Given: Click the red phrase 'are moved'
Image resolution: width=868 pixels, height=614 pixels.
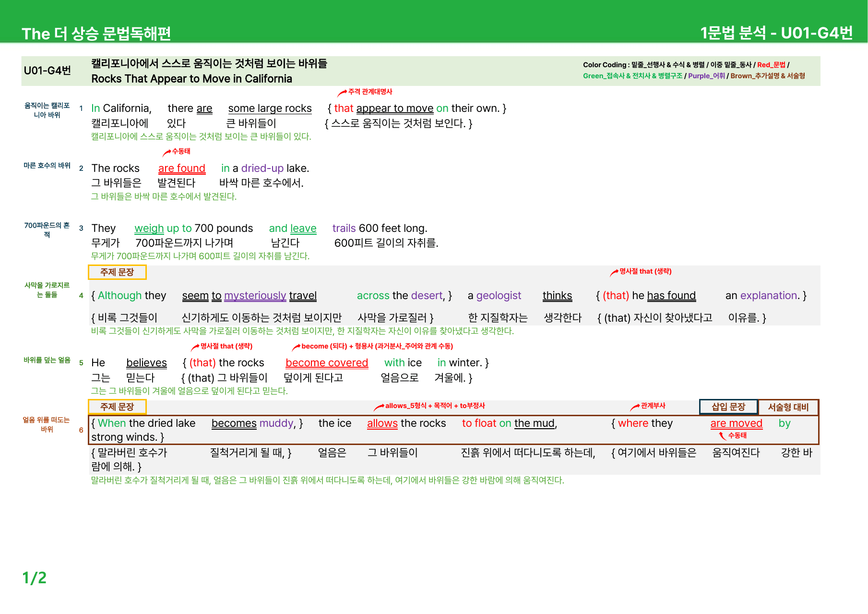Looking at the screenshot, I should (x=736, y=423).
